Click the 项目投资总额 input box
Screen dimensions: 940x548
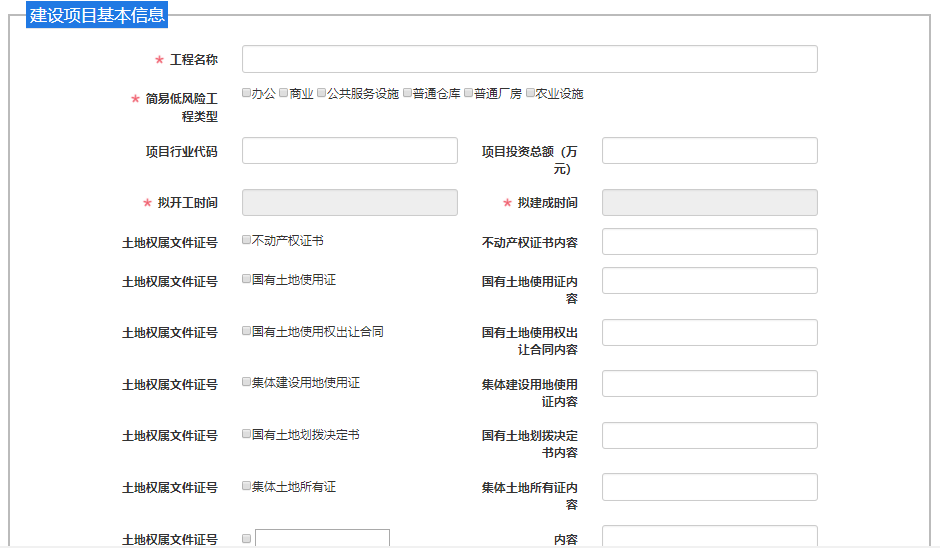point(710,150)
